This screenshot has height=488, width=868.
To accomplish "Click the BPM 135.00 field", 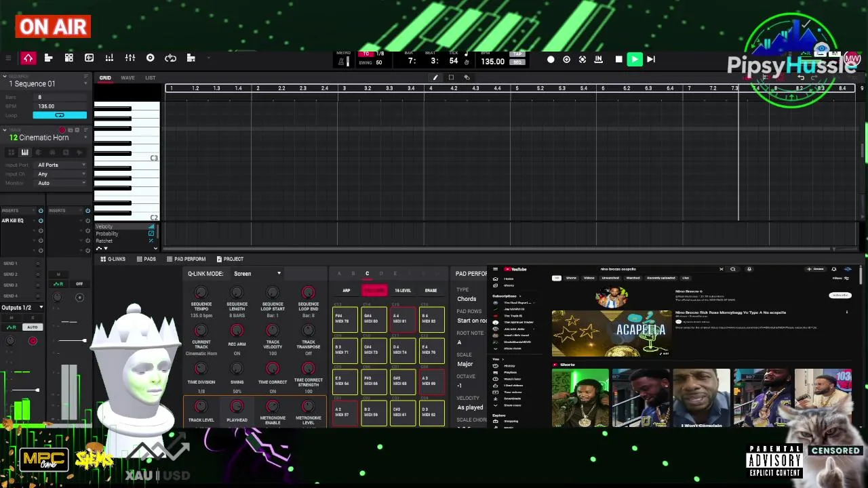I will point(492,62).
